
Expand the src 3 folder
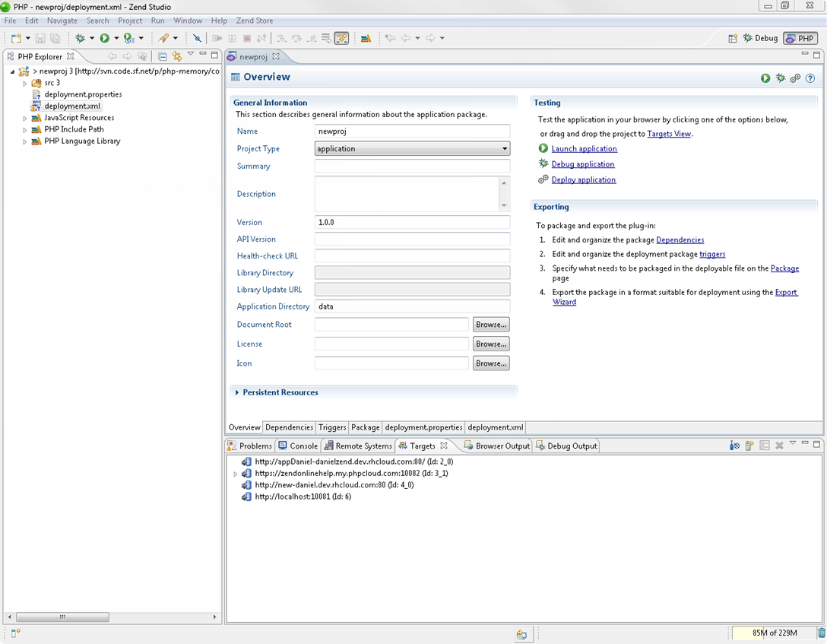pos(25,84)
